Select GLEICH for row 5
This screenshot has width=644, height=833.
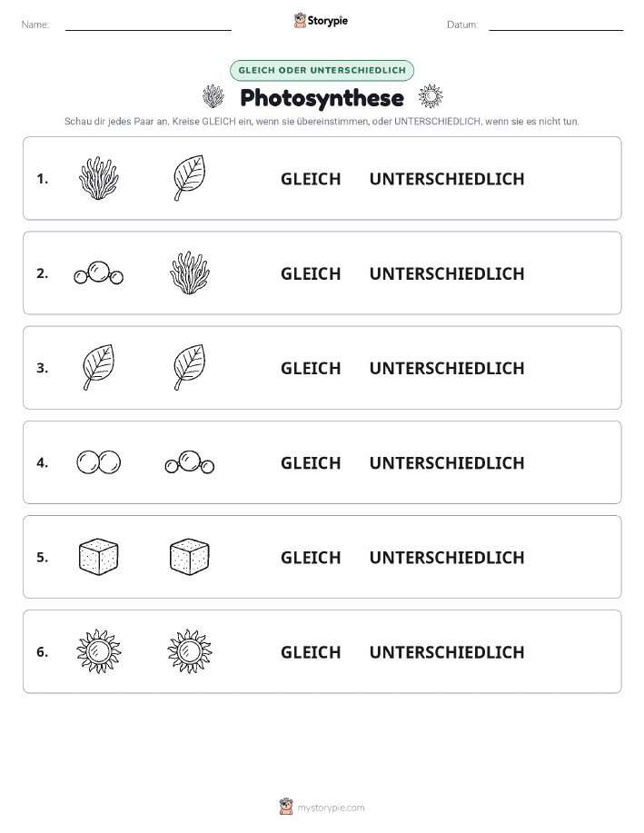coord(311,557)
